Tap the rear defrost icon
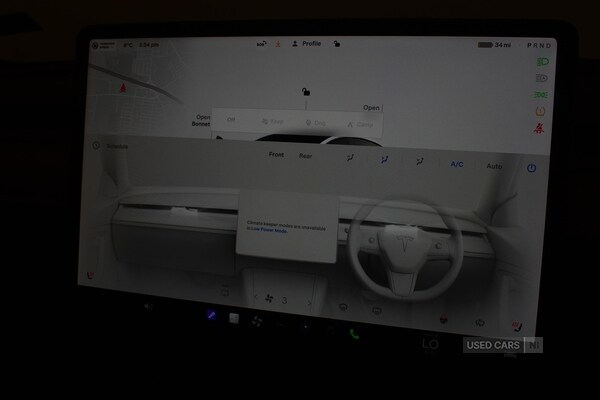The width and height of the screenshot is (600, 400). 377,311
